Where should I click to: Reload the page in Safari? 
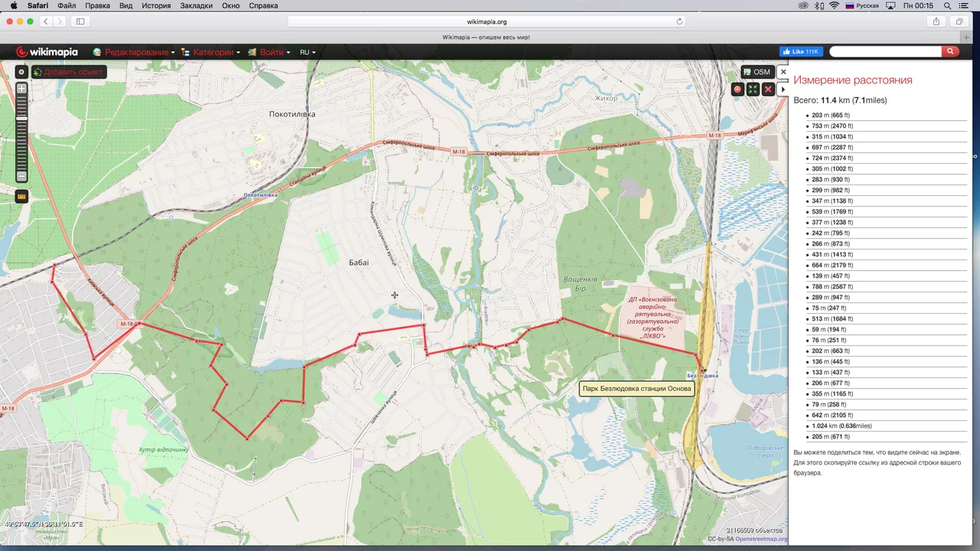679,21
